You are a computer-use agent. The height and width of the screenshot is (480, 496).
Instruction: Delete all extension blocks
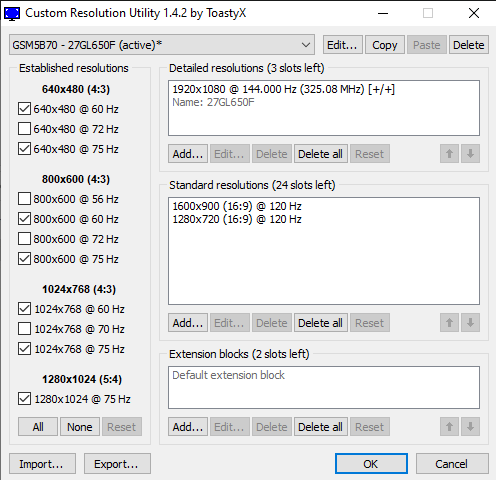pos(321,427)
